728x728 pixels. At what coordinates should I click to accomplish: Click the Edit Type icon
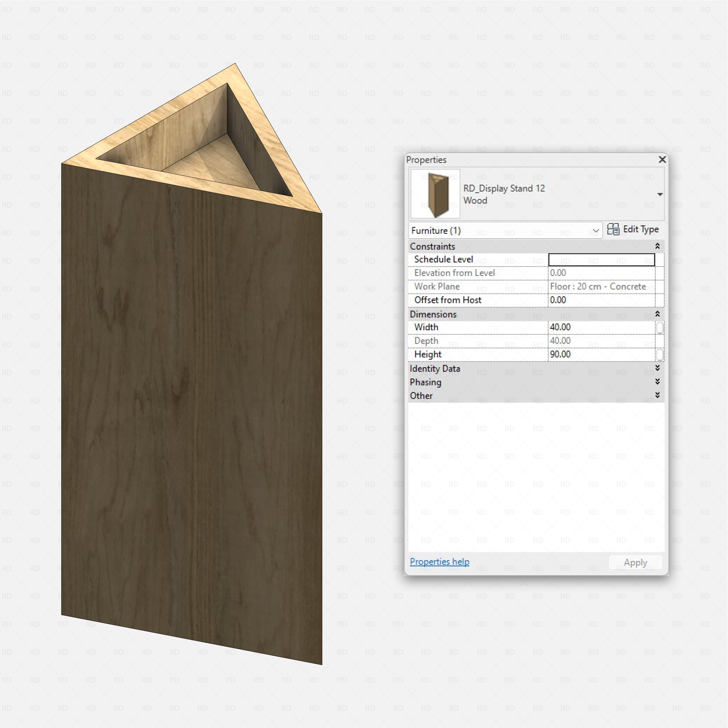pyautogui.click(x=613, y=230)
